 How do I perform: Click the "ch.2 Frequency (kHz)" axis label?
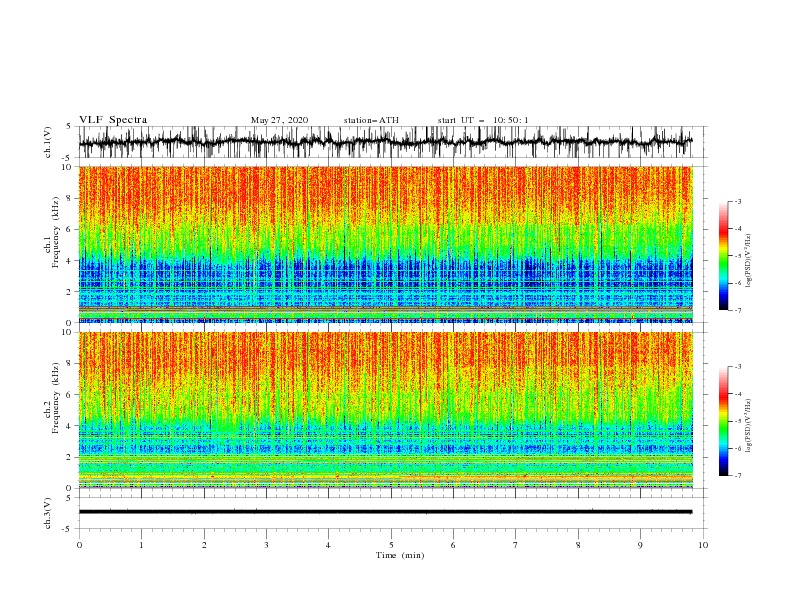[52, 398]
